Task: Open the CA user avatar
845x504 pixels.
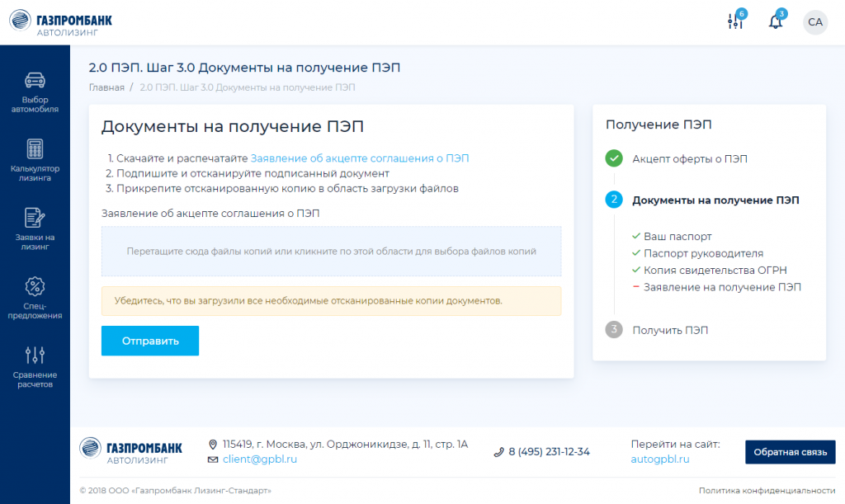Action: coord(815,22)
